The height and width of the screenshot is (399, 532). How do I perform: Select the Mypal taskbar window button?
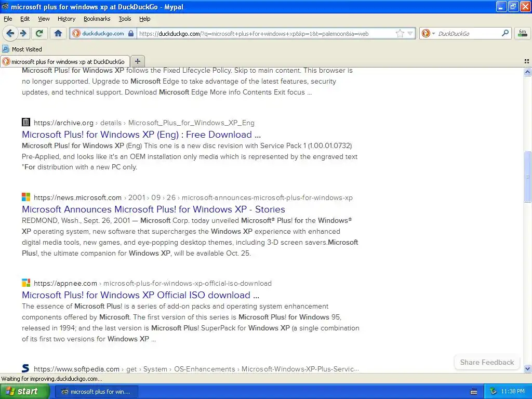pyautogui.click(x=96, y=392)
